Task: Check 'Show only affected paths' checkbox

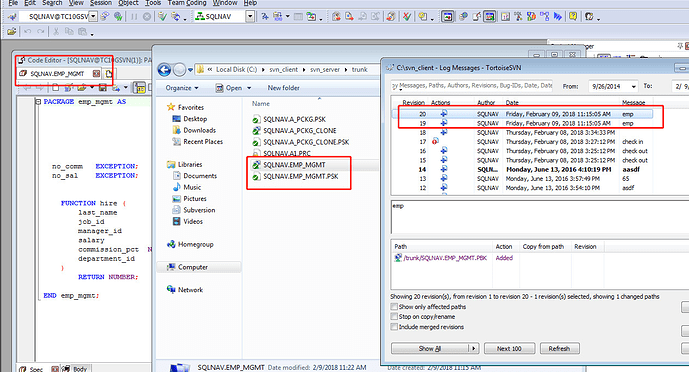Action: (x=394, y=307)
